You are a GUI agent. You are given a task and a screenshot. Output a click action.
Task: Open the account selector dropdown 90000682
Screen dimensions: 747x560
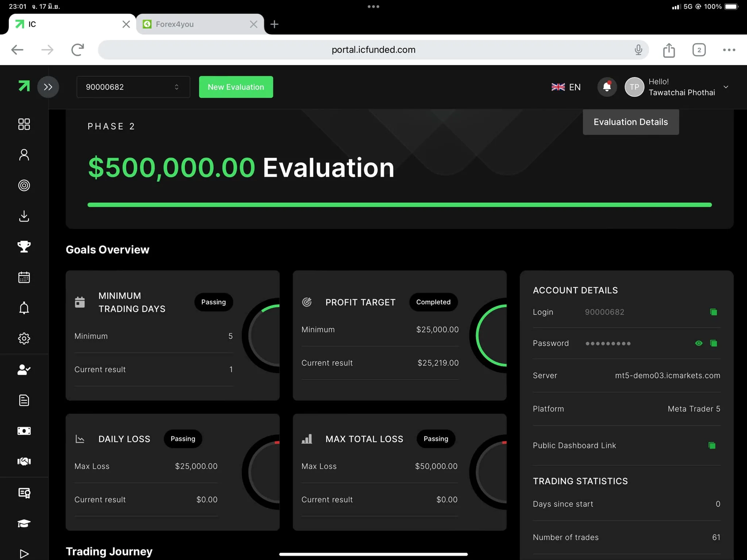pyautogui.click(x=133, y=87)
